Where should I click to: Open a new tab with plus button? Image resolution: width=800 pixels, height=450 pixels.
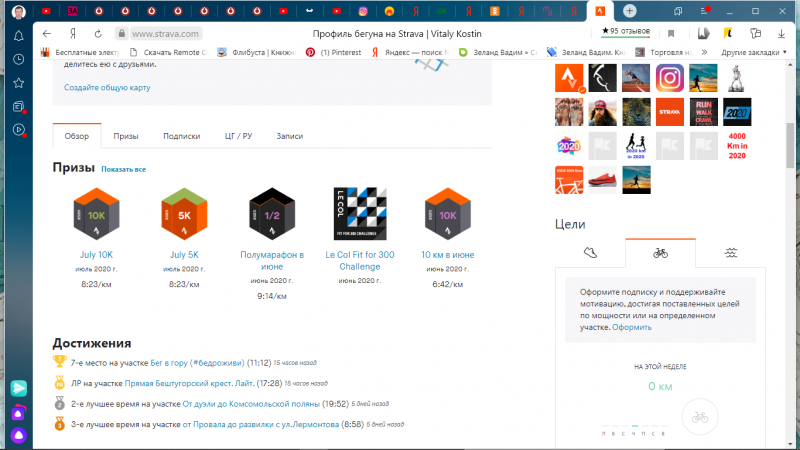click(x=630, y=11)
